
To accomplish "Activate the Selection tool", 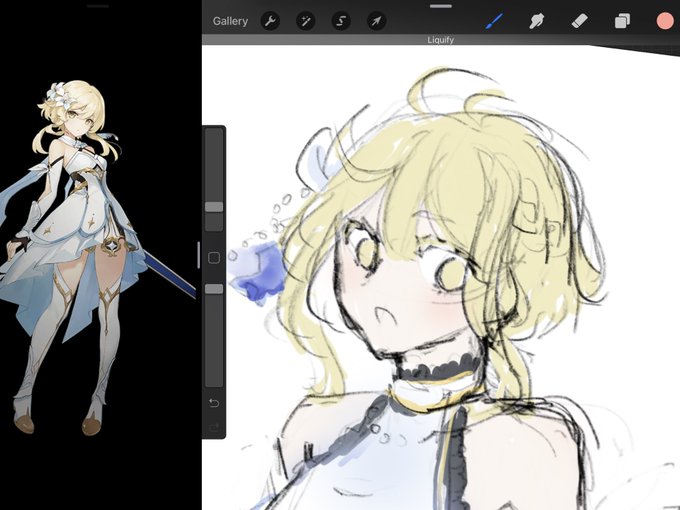I will point(341,21).
